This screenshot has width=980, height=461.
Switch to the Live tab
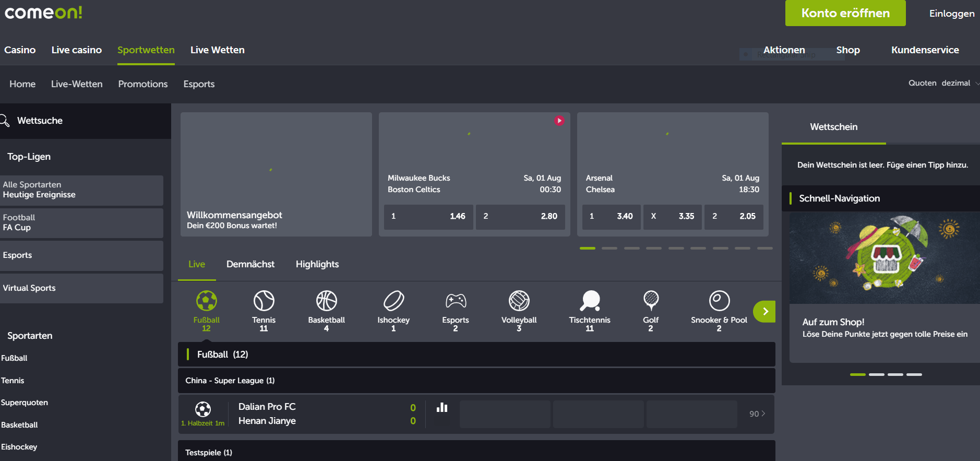coord(197,264)
